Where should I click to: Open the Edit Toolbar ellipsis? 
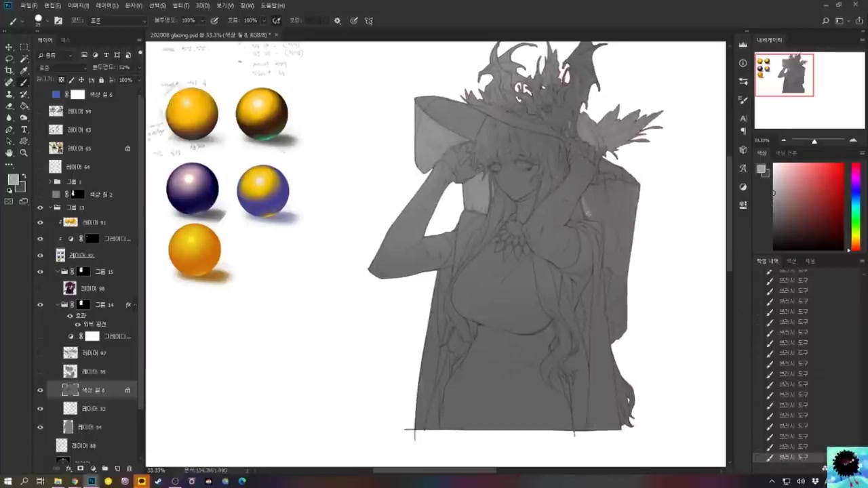coord(9,164)
